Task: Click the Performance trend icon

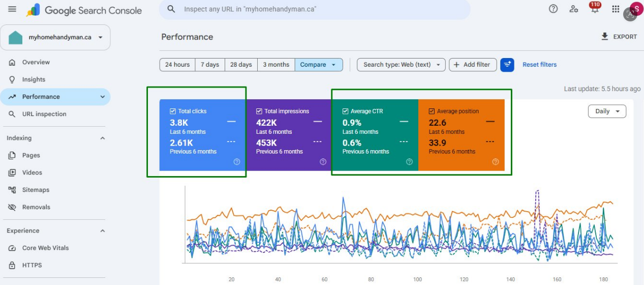Action: [x=12, y=97]
